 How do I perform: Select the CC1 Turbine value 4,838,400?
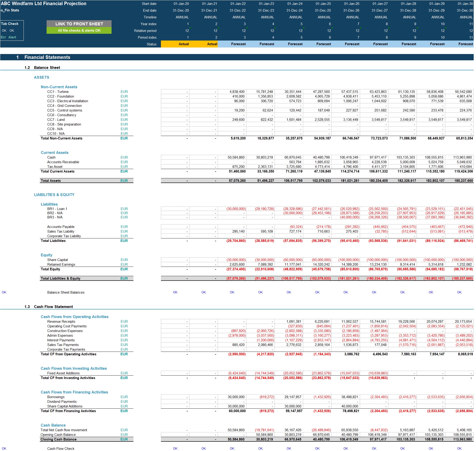point(237,92)
